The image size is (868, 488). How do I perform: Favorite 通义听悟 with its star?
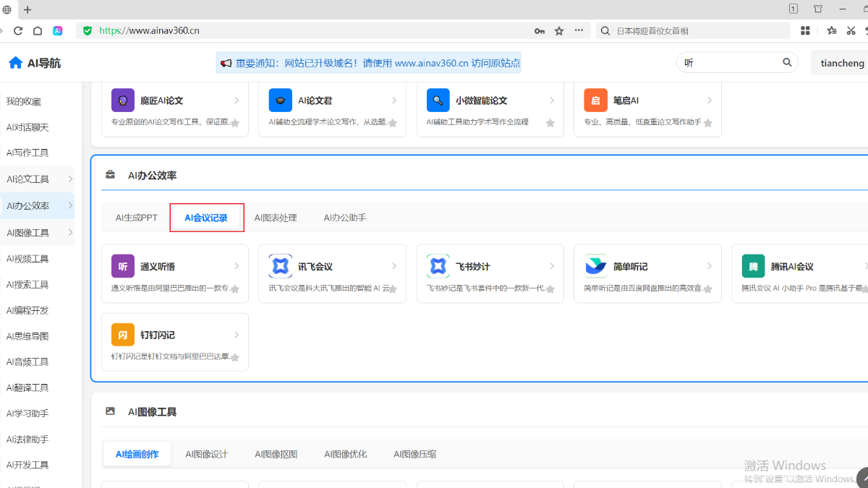[235, 289]
